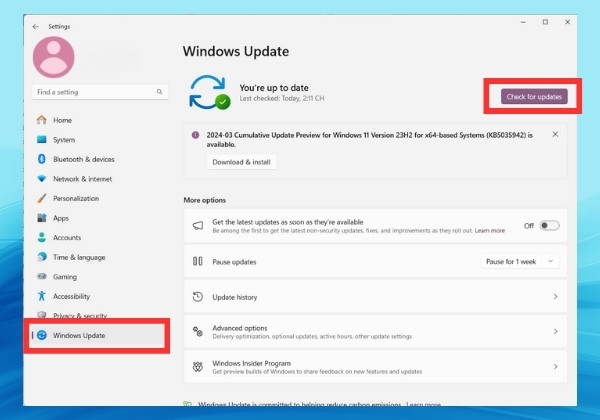This screenshot has width=600, height=420.
Task: Click the Advanced options chevron
Action: pos(555,331)
